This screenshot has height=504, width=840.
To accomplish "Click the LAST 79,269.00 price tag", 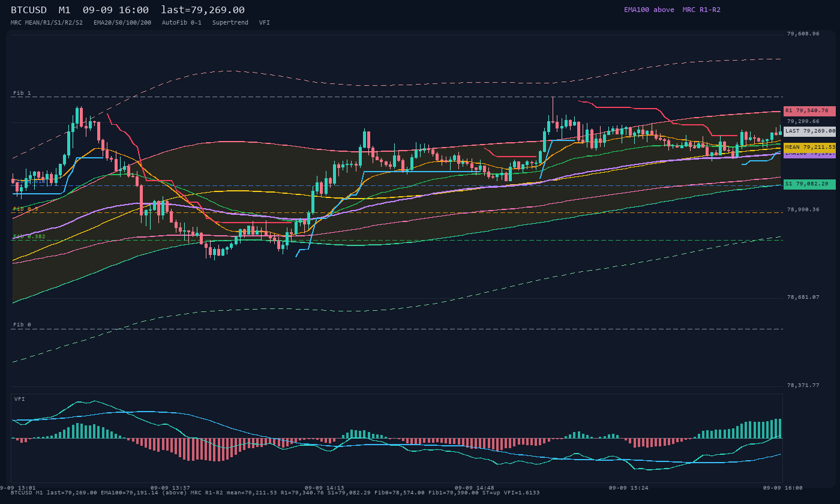I will tap(809, 131).
